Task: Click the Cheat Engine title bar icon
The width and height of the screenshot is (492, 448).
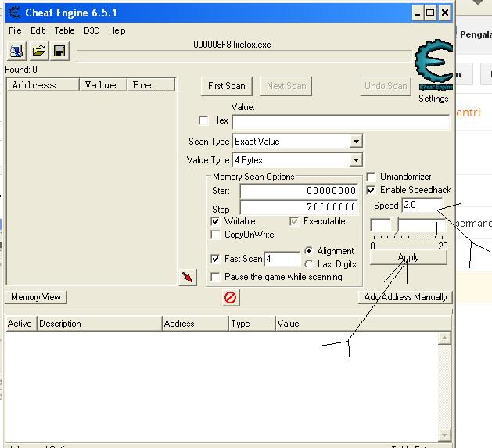Action: (14, 13)
